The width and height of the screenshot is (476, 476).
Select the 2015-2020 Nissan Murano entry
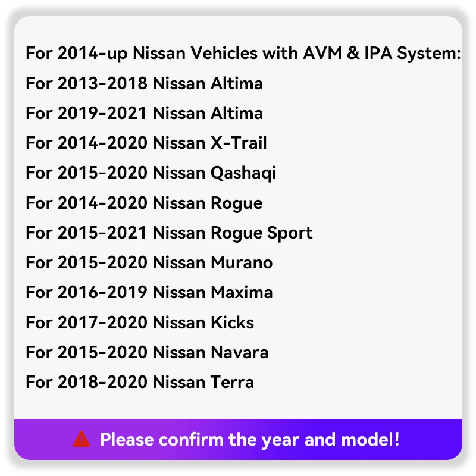[149, 262]
